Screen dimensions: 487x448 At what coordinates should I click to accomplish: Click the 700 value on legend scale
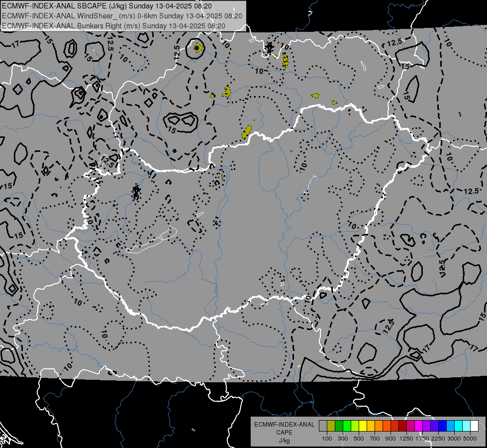375,439
